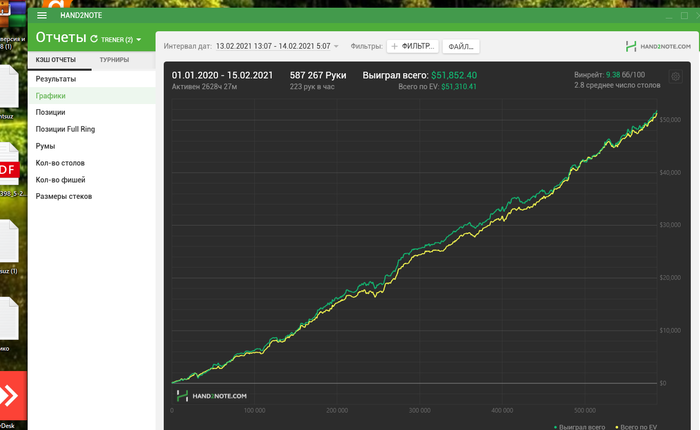This screenshot has width=700, height=430.
Task: Open the Размеры стеков report
Action: point(92,196)
